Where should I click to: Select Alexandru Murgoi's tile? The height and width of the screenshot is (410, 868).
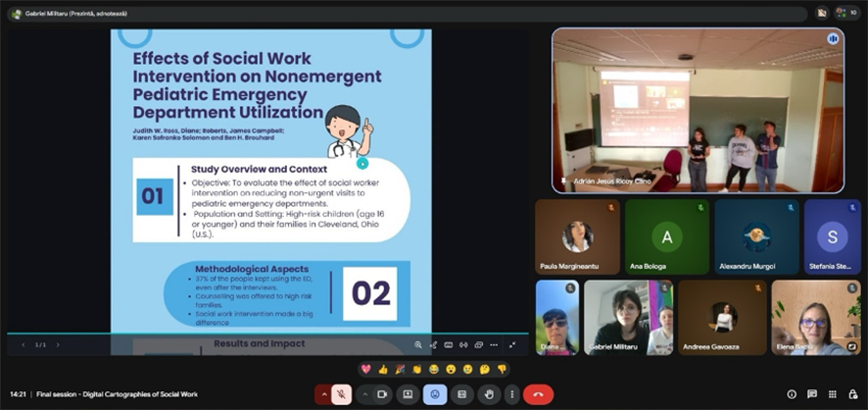click(756, 237)
